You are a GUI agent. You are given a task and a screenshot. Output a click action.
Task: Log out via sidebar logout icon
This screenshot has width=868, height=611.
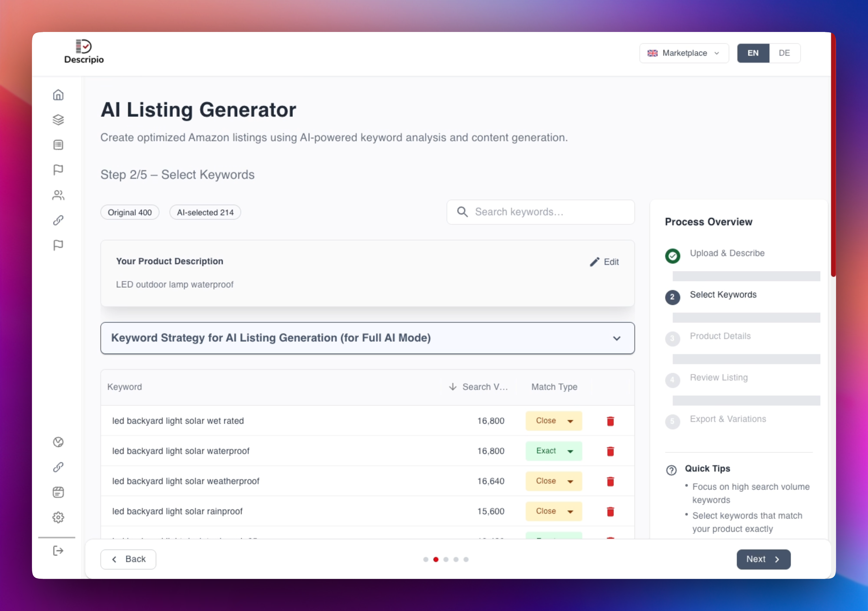pyautogui.click(x=58, y=550)
